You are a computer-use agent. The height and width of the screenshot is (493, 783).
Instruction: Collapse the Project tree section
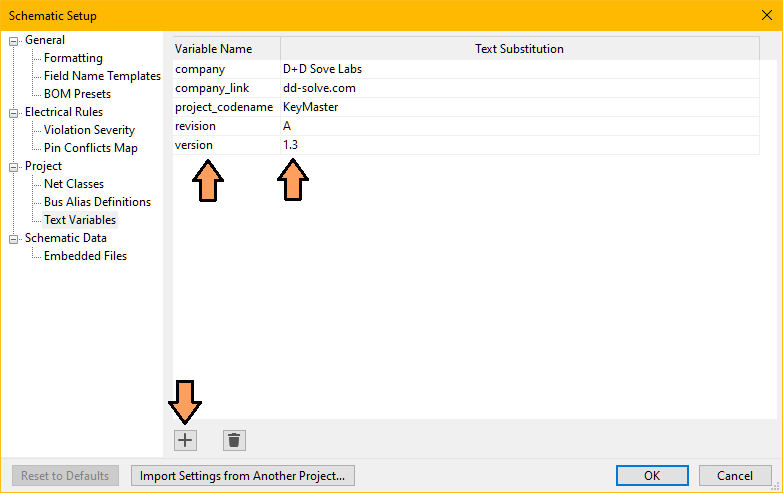pyautogui.click(x=14, y=167)
